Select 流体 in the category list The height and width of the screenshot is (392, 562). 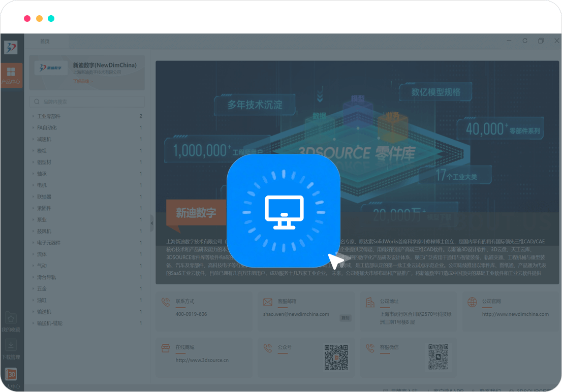42,254
